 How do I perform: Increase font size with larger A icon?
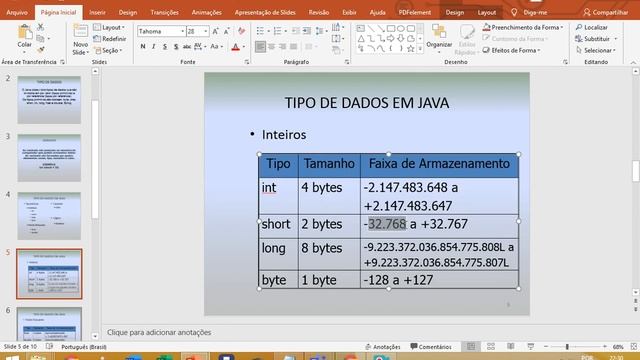[216, 31]
